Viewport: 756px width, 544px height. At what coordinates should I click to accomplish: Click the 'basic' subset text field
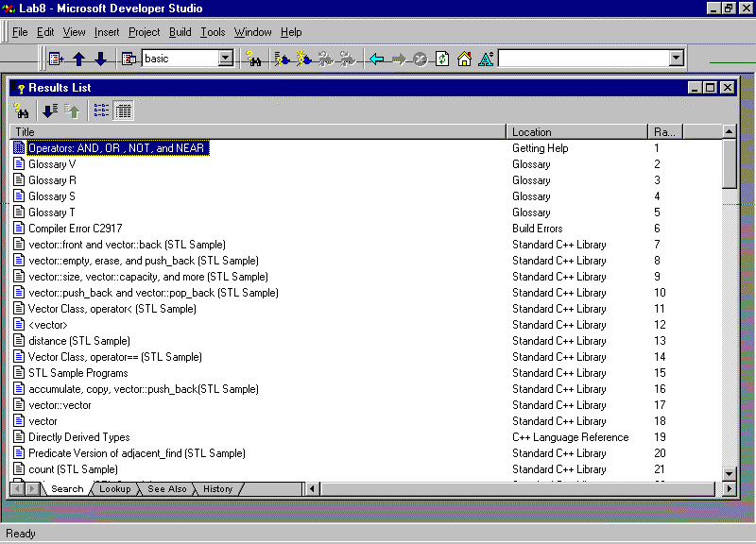click(180, 59)
